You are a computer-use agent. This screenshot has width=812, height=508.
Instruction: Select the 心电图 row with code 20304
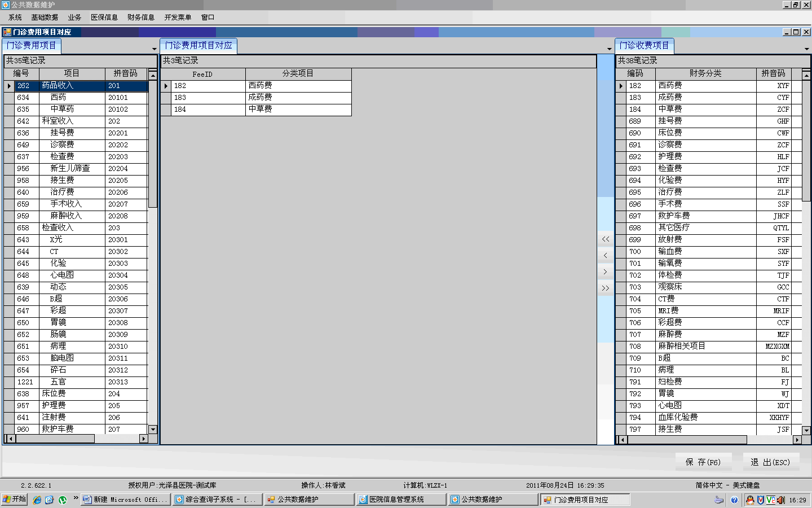pyautogui.click(x=76, y=275)
